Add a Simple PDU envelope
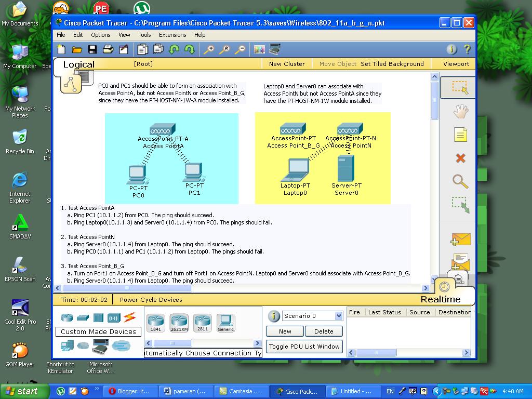This screenshot has width=532, height=399. [x=460, y=239]
